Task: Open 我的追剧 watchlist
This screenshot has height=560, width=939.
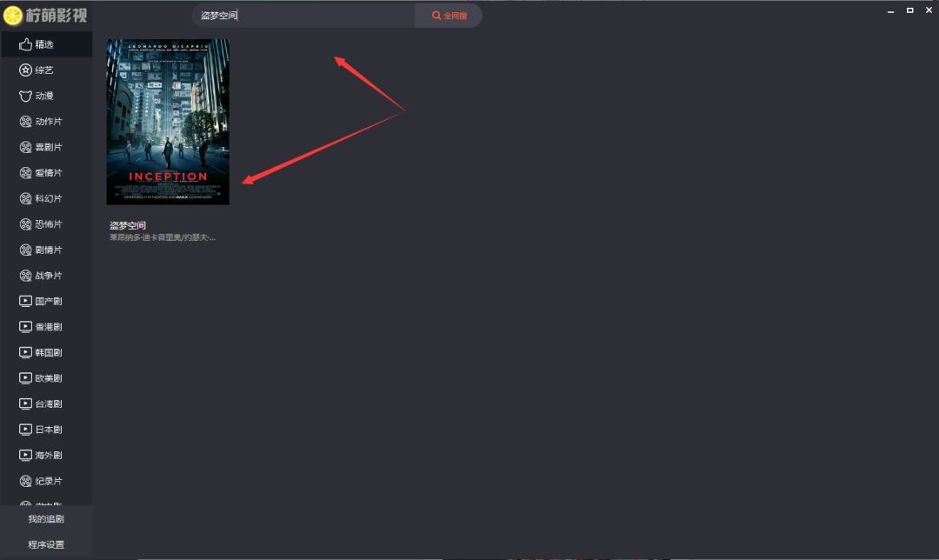Action: pos(46,519)
